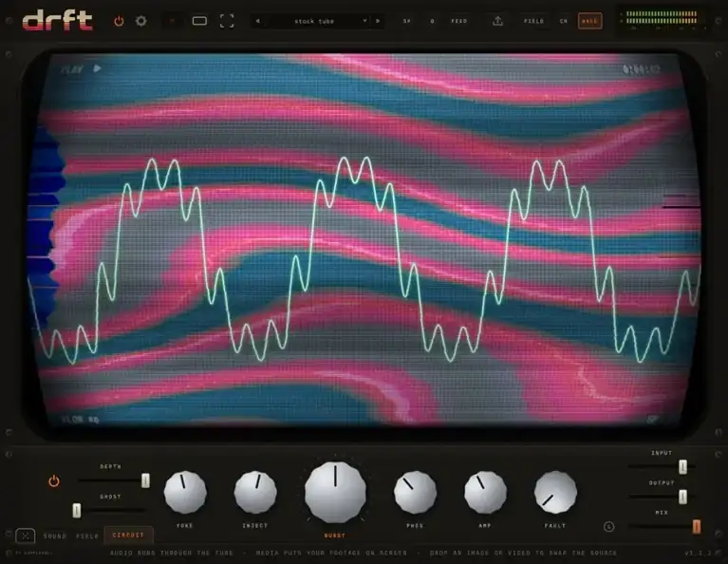
Task: Adjust the OUTPUT slider handle
Action: click(682, 497)
